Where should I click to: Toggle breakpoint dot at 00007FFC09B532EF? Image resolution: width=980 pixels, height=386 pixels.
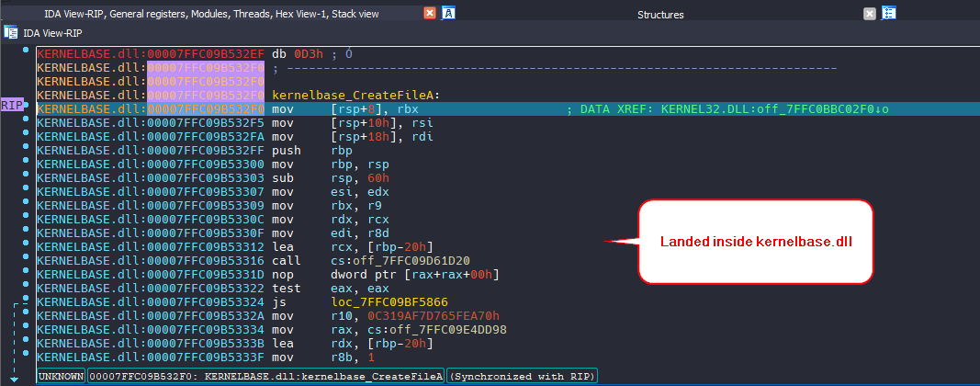[x=26, y=49]
